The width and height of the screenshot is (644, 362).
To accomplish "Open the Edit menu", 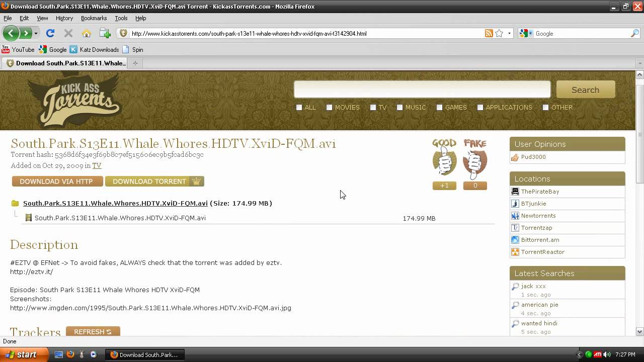I will point(24,18).
